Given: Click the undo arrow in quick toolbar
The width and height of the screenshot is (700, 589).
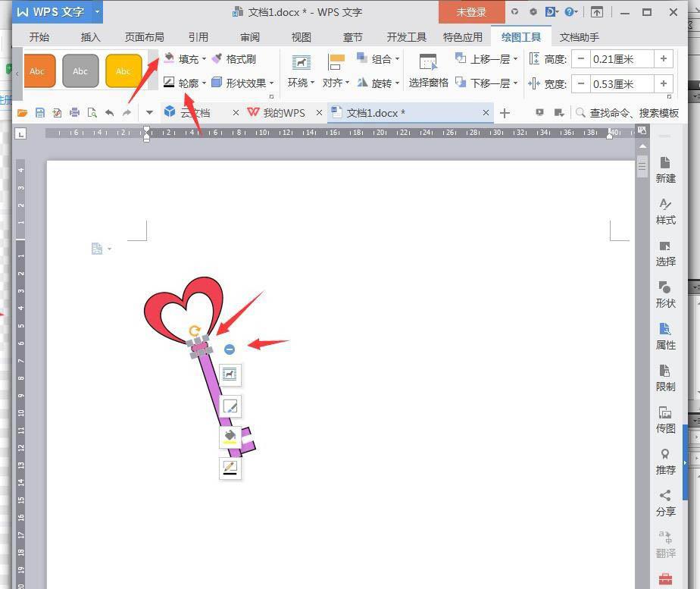Looking at the screenshot, I should click(109, 113).
